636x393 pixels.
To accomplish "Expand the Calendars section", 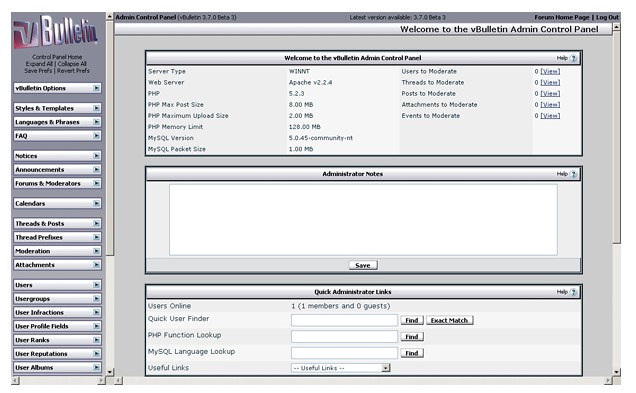I will 57,204.
